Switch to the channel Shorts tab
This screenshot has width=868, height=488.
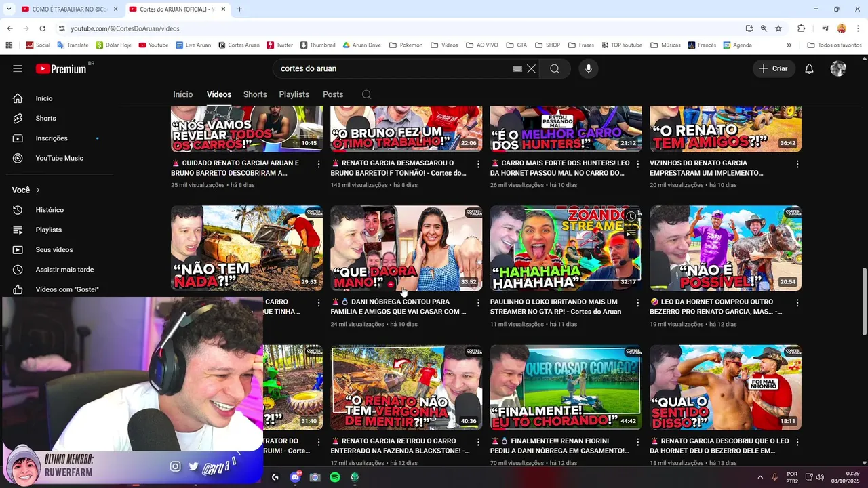pyautogui.click(x=255, y=94)
